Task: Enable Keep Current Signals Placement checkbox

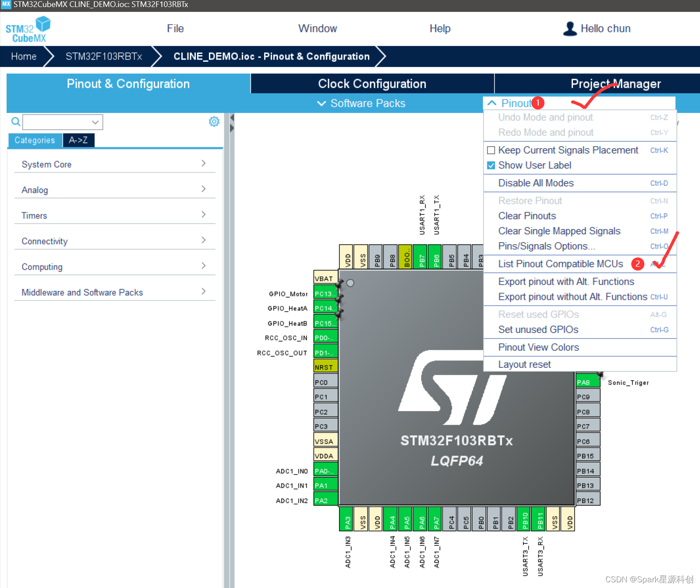Action: (x=491, y=150)
